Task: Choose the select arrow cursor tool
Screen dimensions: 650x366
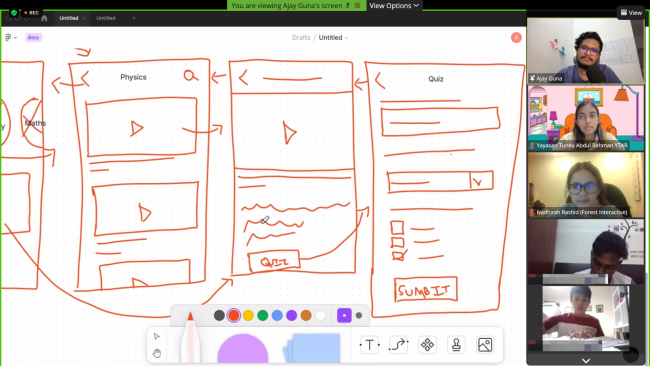Action: (156, 336)
